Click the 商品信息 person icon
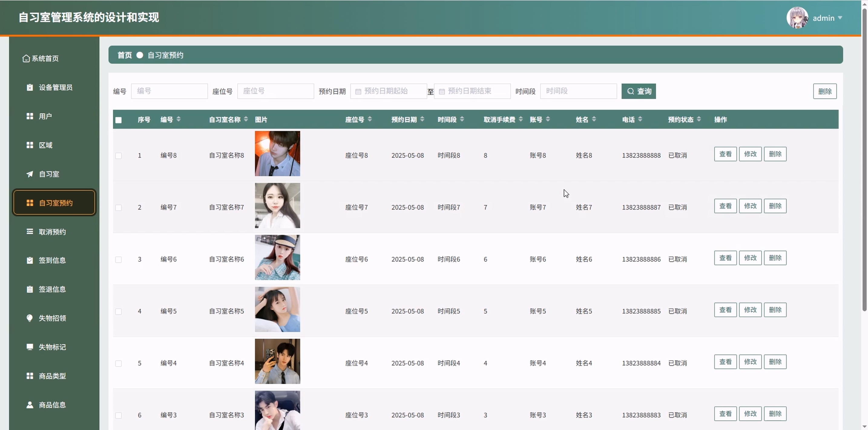The width and height of the screenshot is (868, 430). [x=30, y=405]
